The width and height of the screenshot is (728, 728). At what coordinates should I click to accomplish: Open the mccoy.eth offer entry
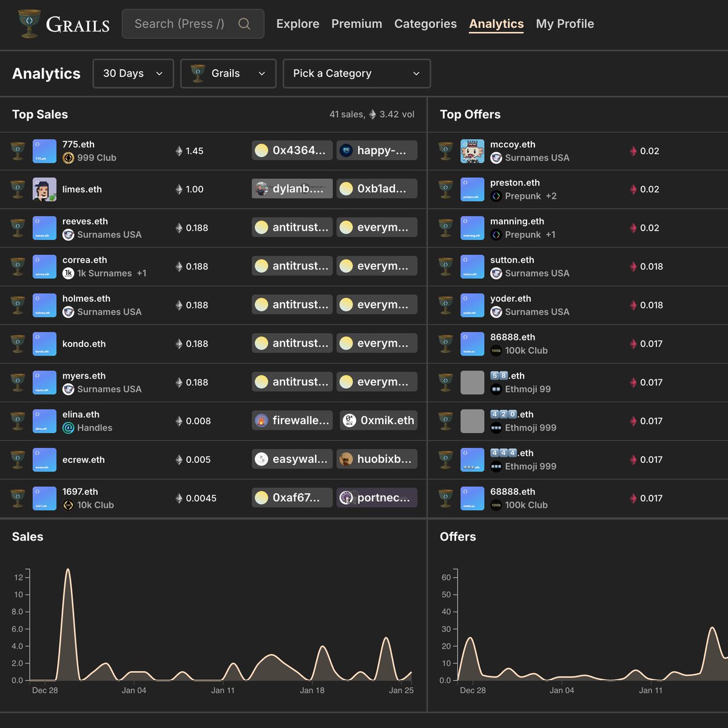pos(513,144)
